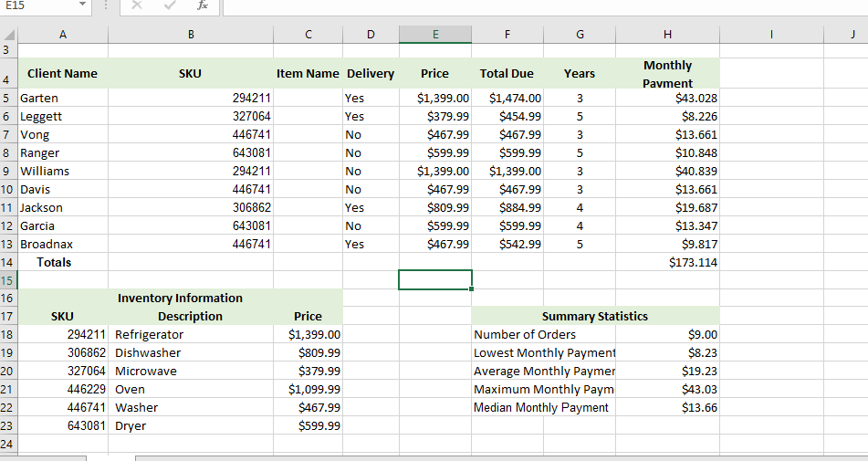Viewport: 868px width, 461px height.
Task: Select column B header
Action: pyautogui.click(x=191, y=35)
